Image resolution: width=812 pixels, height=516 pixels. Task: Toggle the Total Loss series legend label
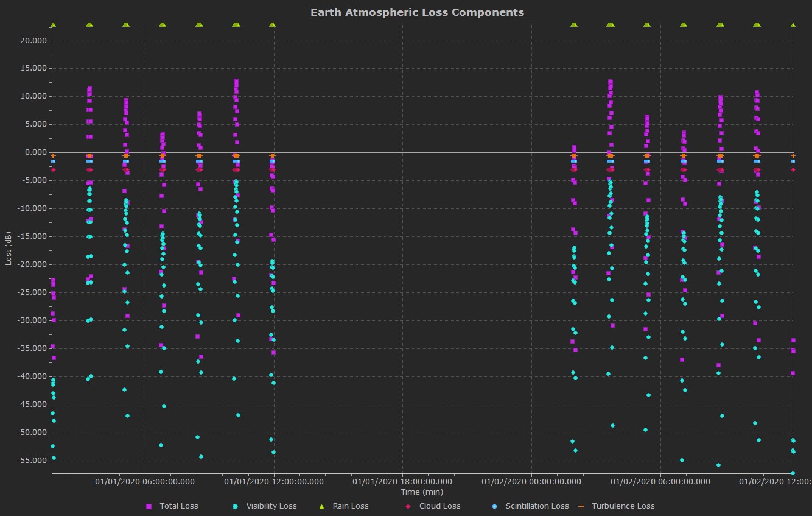[178, 506]
